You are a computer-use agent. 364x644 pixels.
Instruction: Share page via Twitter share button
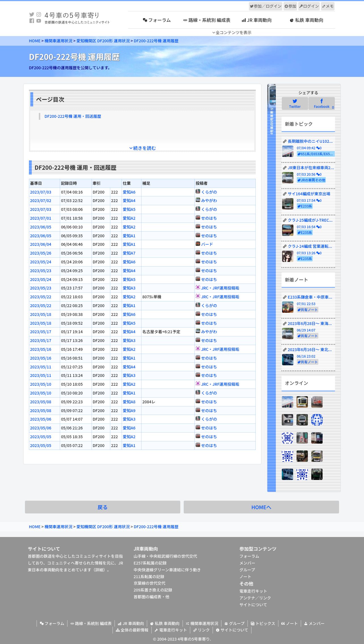pos(295,103)
